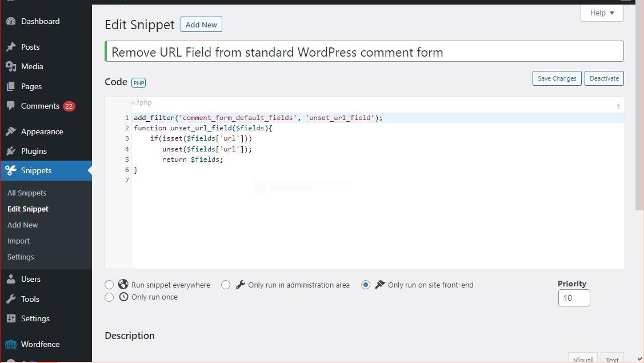The height and width of the screenshot is (363, 644).
Task: Open Plugins menu item
Action: [34, 151]
